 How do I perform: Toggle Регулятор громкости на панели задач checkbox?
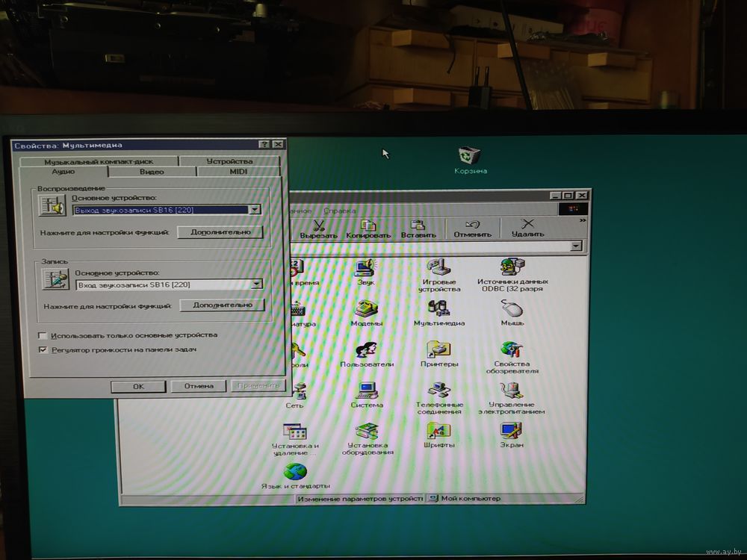coord(43,350)
